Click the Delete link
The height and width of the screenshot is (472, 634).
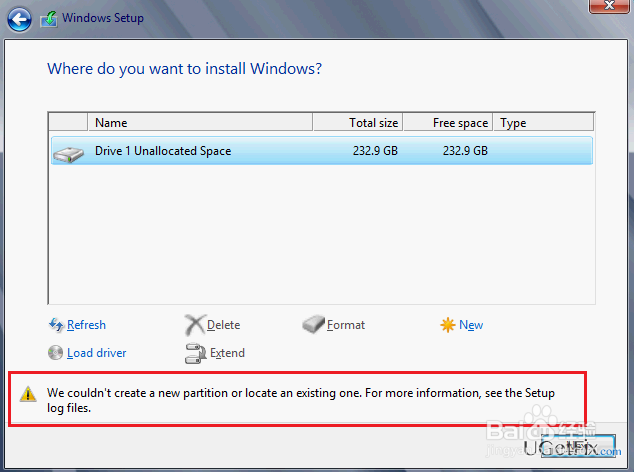[x=224, y=325]
